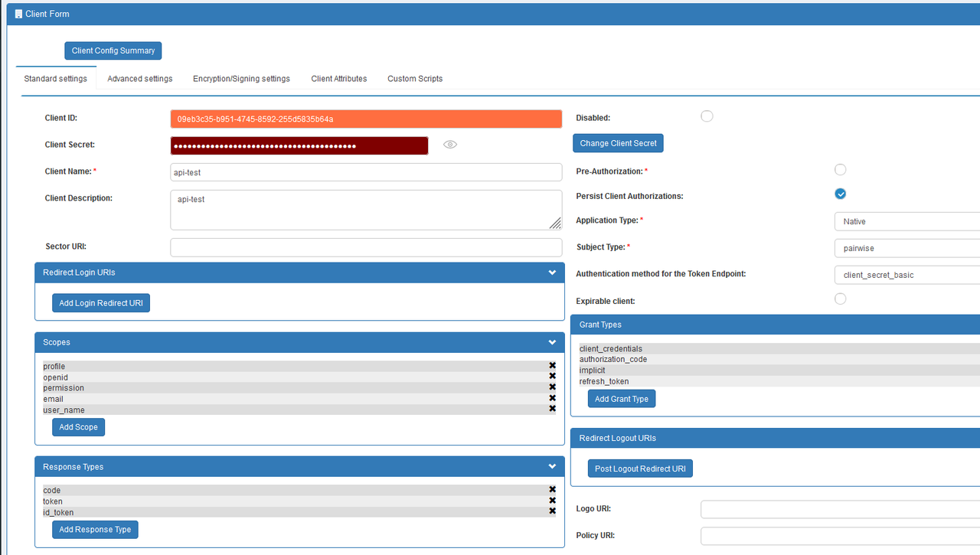Click the id_token response type text
Viewport: 980px width, 555px height.
tap(58, 512)
